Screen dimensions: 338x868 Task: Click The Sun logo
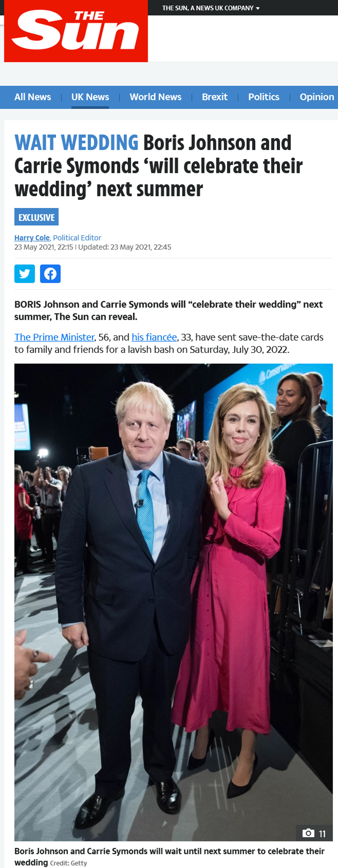pyautogui.click(x=76, y=31)
